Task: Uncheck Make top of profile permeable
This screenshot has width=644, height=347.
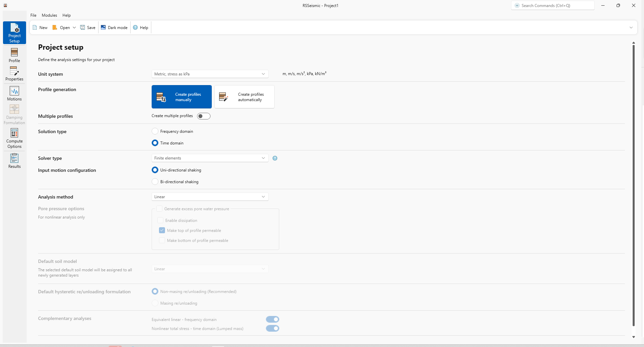Action: coord(162,230)
